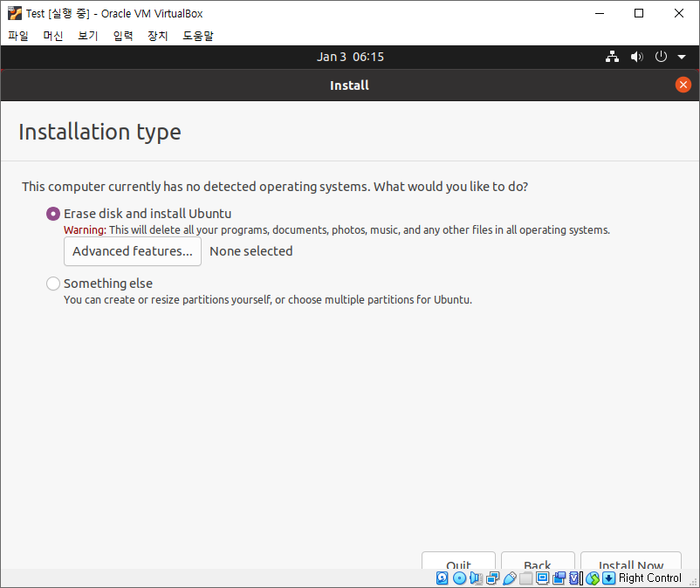Screen dimensions: 700x588
Task: Click the shared folders indicator icon
Action: click(x=526, y=578)
